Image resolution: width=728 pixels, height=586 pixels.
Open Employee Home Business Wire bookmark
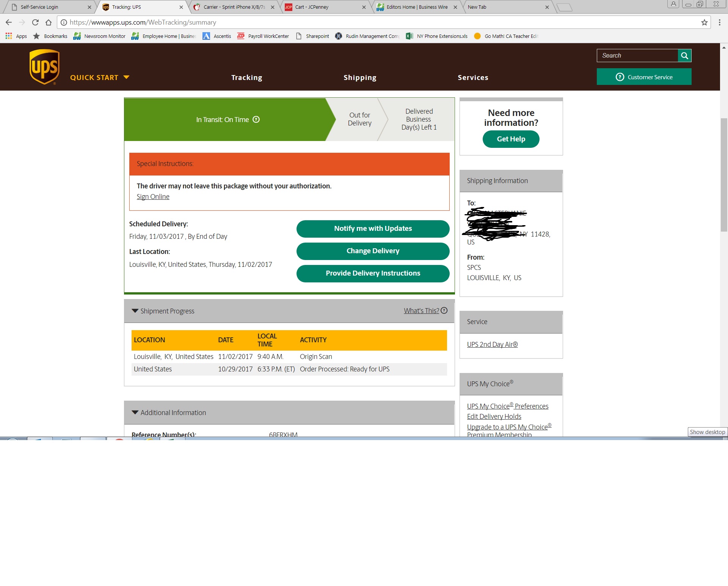pos(164,36)
